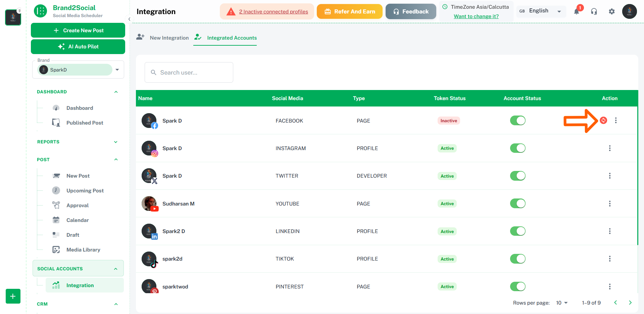
Task: Click the Search user field
Action: [x=189, y=72]
